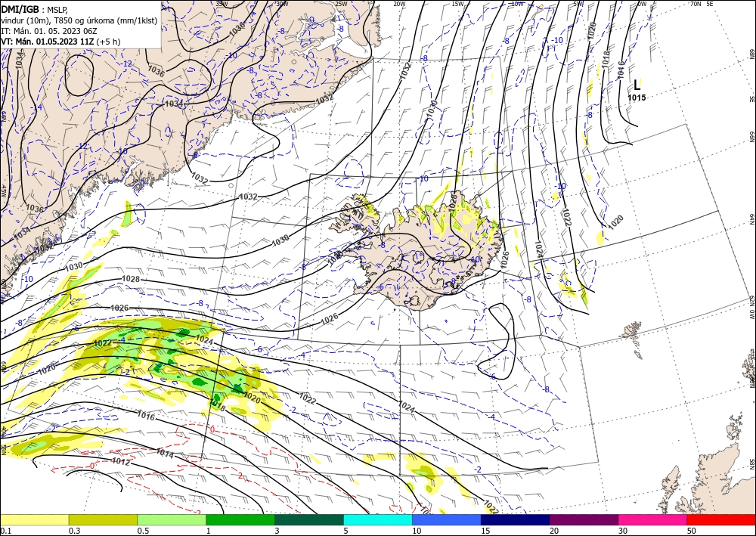Select the green 1–3 mm legend segment

240,519
